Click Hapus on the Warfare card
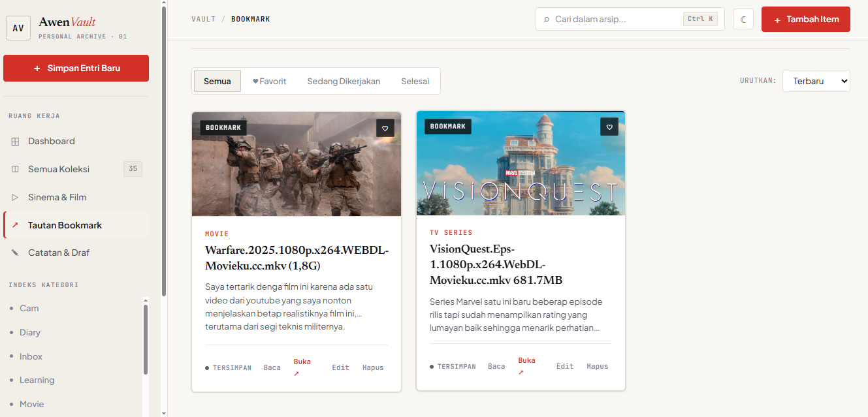The width and height of the screenshot is (868, 417). [373, 368]
